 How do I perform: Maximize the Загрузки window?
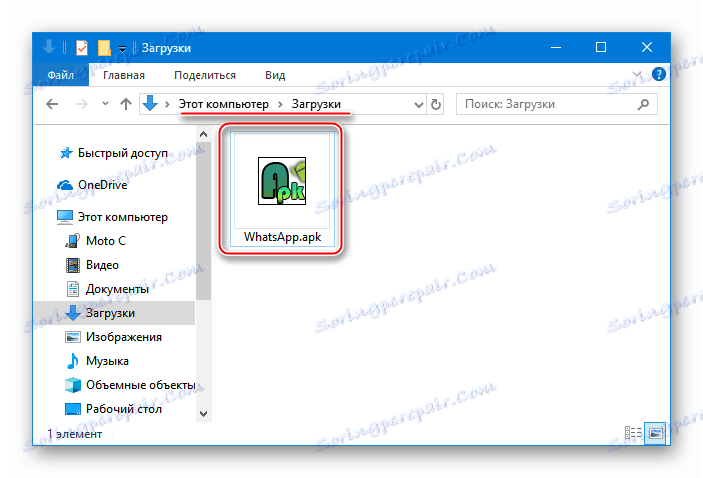point(601,47)
